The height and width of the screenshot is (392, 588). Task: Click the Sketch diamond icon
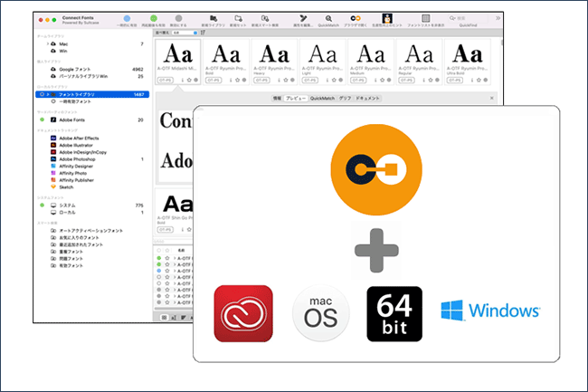(x=53, y=186)
